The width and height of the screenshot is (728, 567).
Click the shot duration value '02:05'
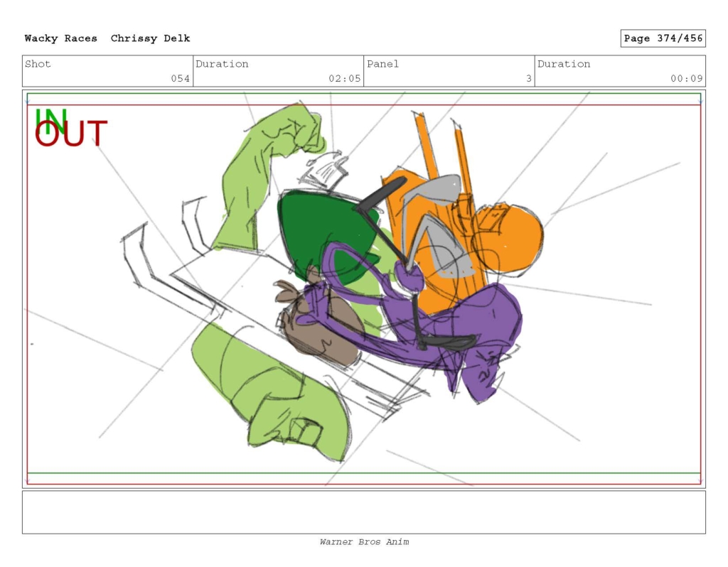(345, 78)
